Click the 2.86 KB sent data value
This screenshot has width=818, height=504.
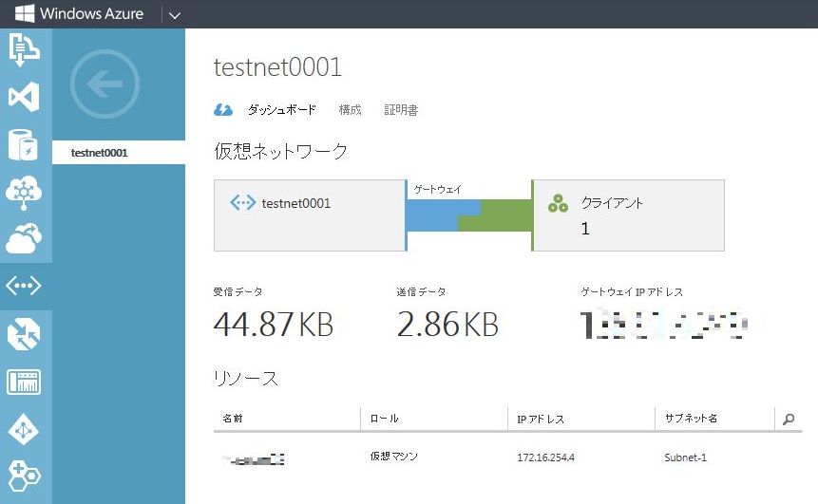coord(447,325)
